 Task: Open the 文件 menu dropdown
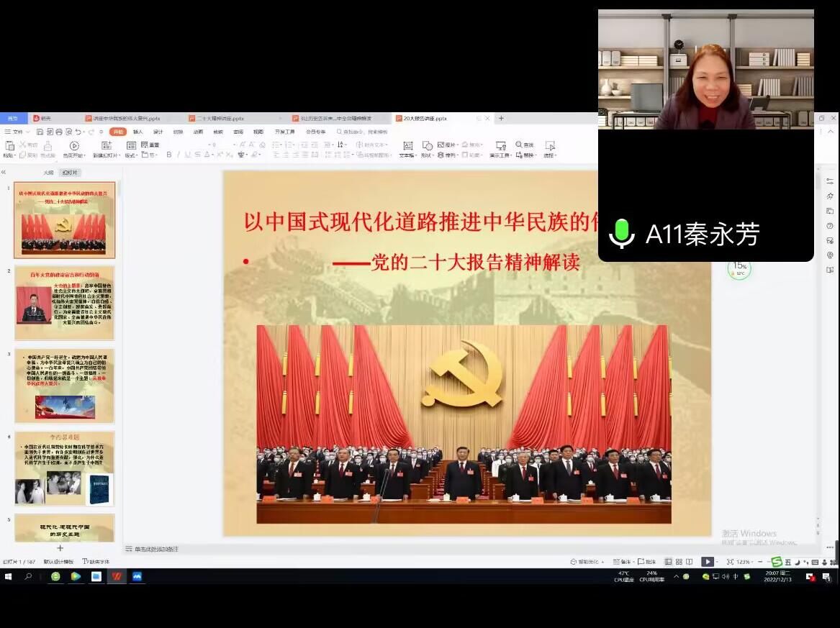pyautogui.click(x=17, y=132)
